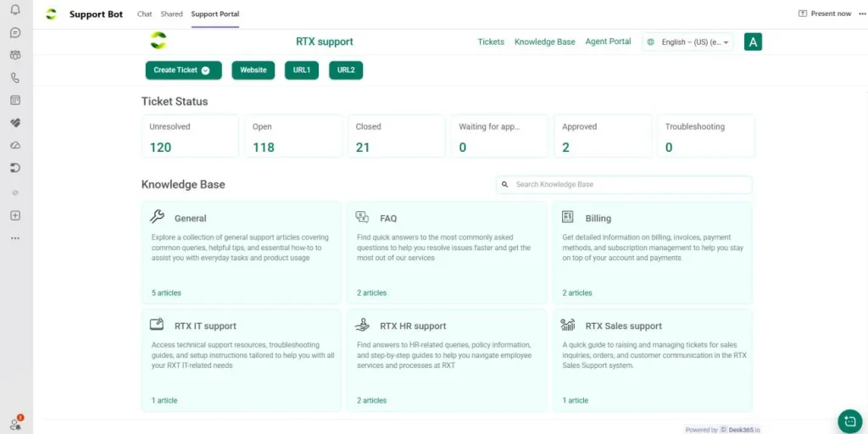Screen dimensions: 868x434
Task: Click the URL2 button
Action: tap(346, 70)
